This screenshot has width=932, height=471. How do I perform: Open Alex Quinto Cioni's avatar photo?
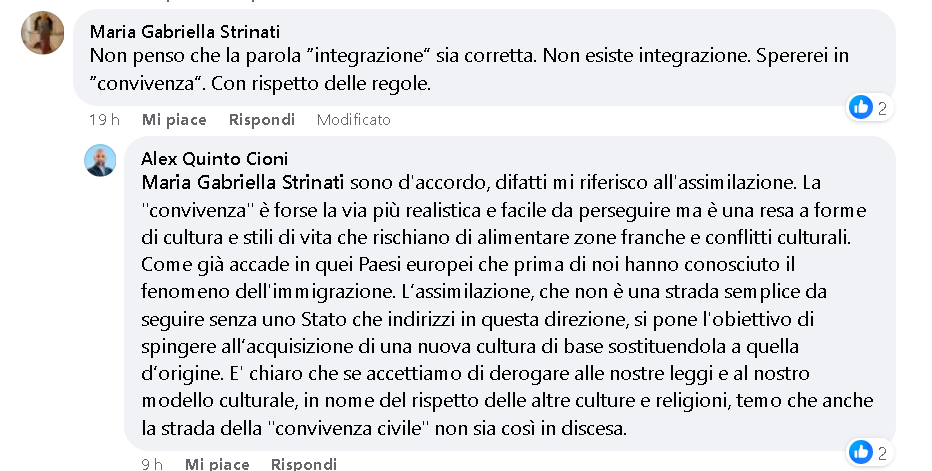100,161
